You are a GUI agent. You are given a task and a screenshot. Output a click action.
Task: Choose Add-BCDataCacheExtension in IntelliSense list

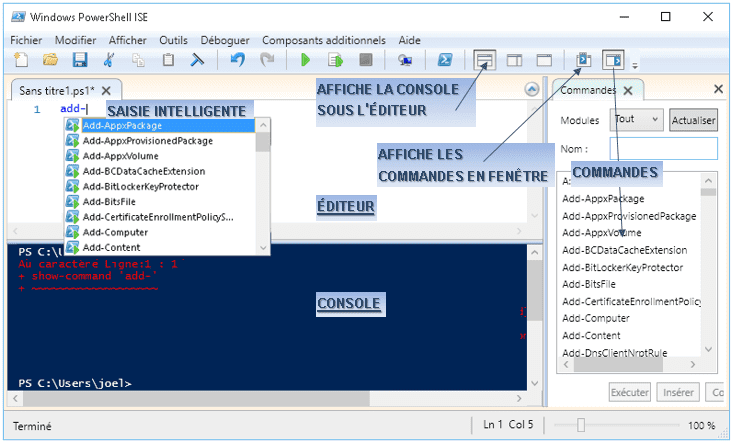coord(161,171)
